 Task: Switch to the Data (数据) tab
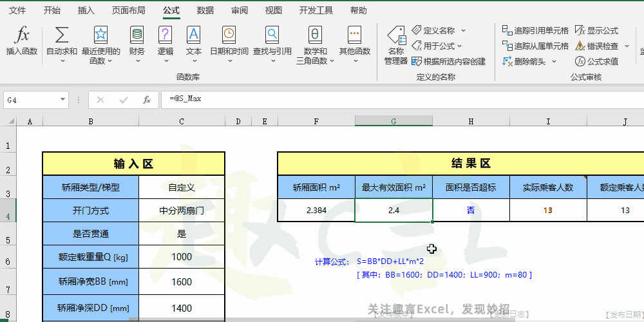click(205, 11)
